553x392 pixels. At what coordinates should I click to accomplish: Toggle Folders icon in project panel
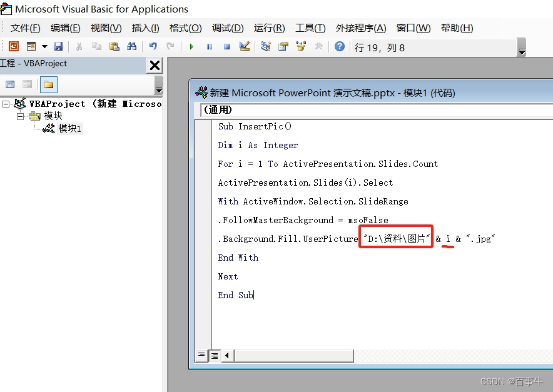coord(48,84)
